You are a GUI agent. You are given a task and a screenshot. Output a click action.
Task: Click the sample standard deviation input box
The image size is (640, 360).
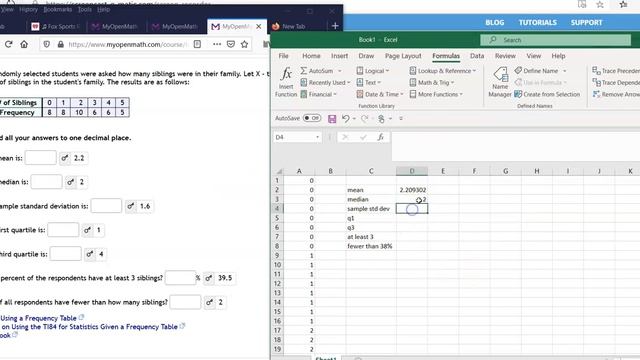click(106, 206)
